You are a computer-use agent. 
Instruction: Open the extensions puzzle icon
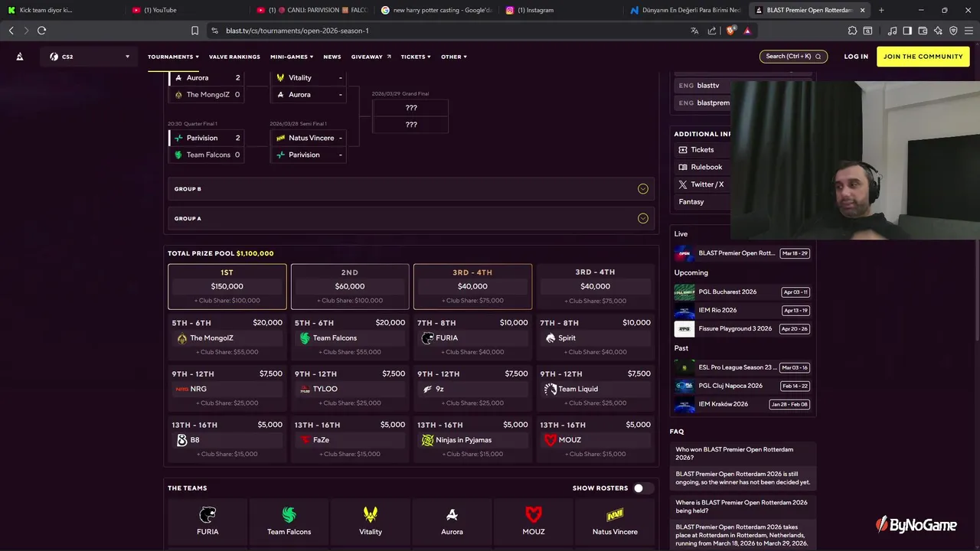point(852,31)
